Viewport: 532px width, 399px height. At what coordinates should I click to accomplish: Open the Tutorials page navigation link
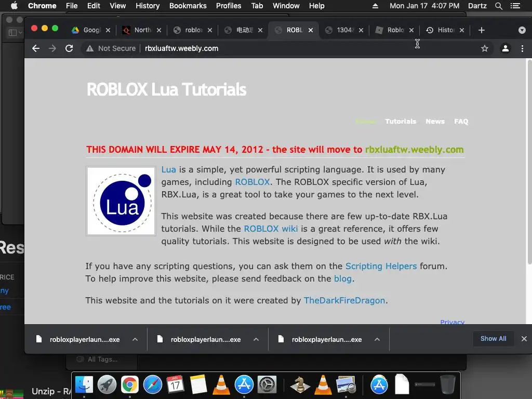click(x=401, y=122)
